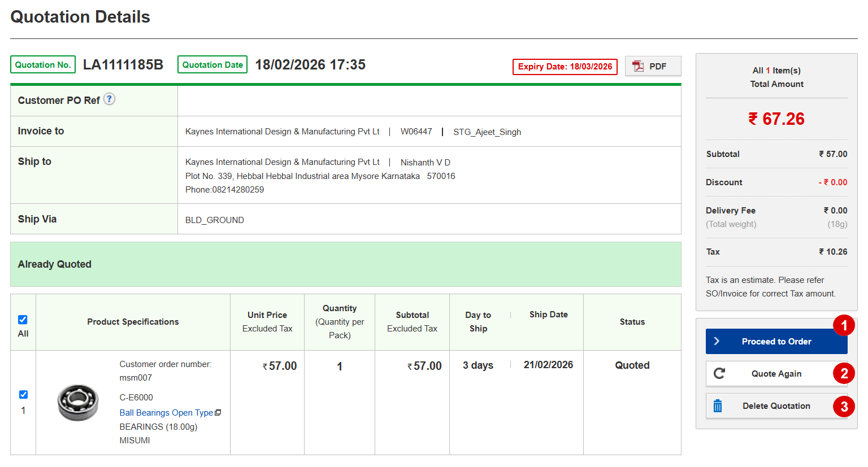Viewport: 868px width, 467px height.
Task: Click the Expiry Date red label
Action: pyautogui.click(x=565, y=67)
